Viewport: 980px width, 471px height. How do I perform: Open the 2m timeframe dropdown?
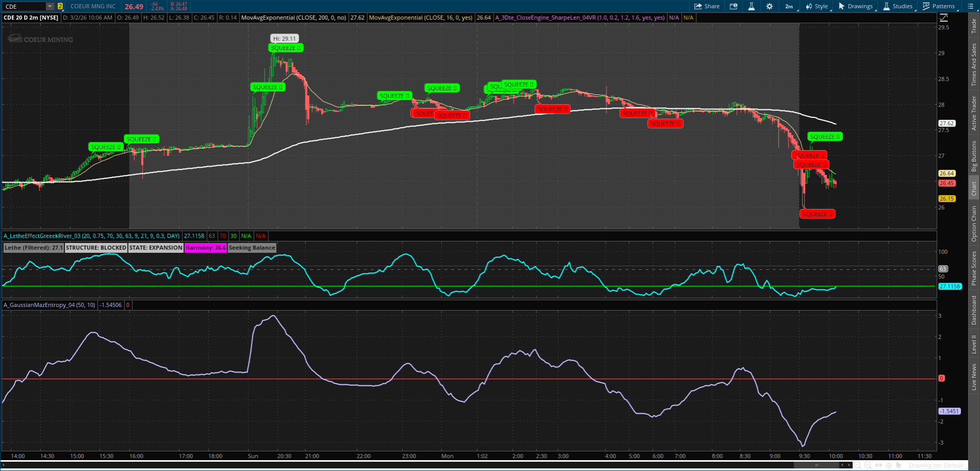coord(790,6)
